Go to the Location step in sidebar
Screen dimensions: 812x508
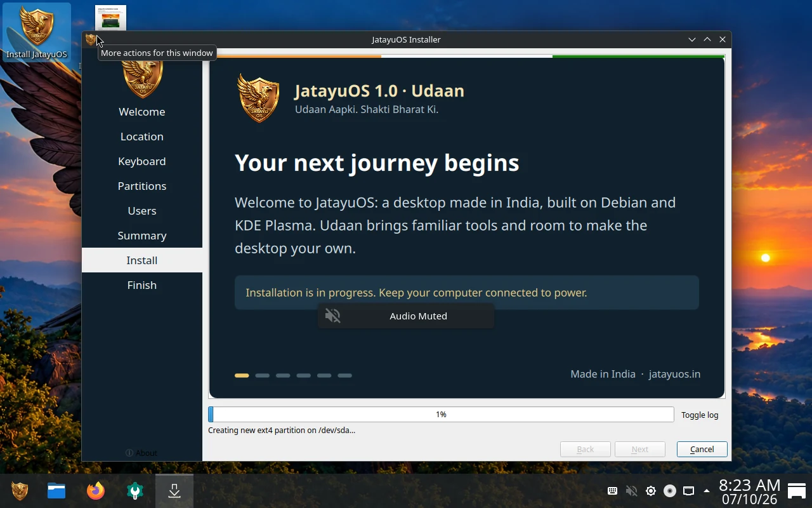142,137
